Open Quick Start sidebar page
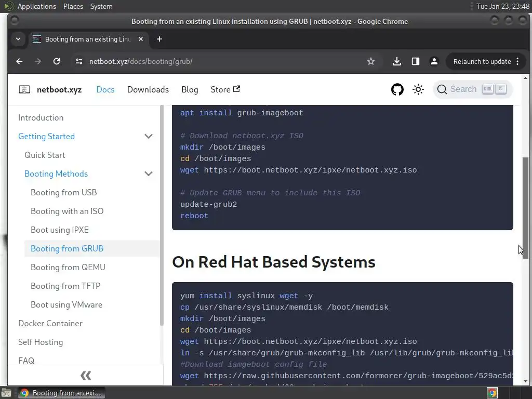This screenshot has height=399, width=532. [45, 155]
